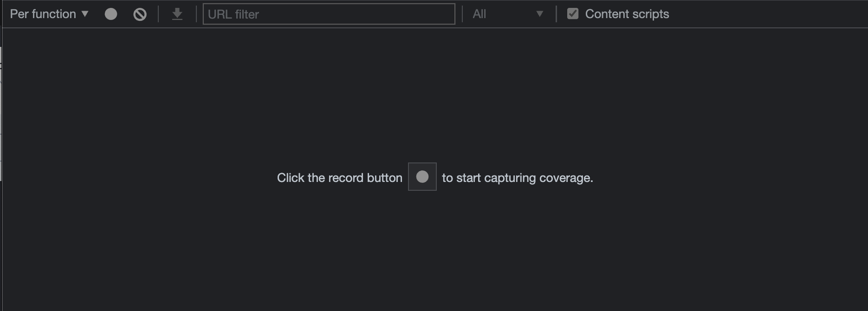Clear coverage data with the circle-slash icon
Screen dimensions: 868x311
[140, 14]
